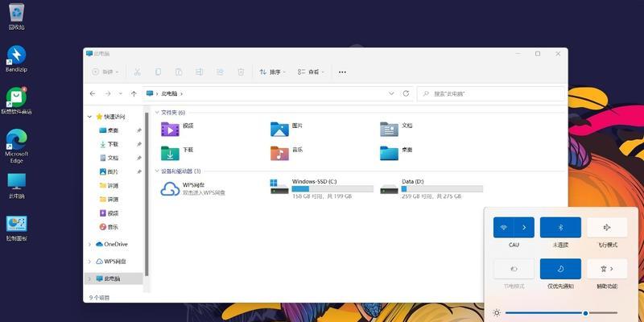Open the 下载 (Downloads) folder in main pane
This screenshot has width=644, height=322.
[x=177, y=153]
